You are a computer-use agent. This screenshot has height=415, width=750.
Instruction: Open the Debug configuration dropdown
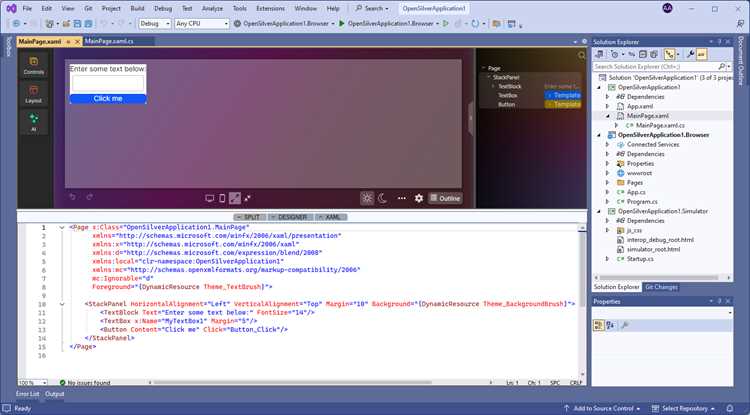coord(155,23)
